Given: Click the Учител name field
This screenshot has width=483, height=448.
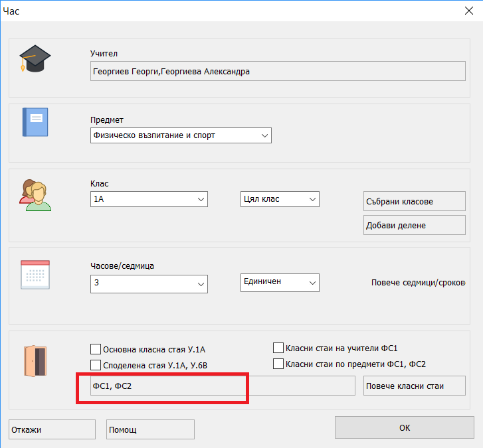Looking at the screenshot, I should coord(278,72).
